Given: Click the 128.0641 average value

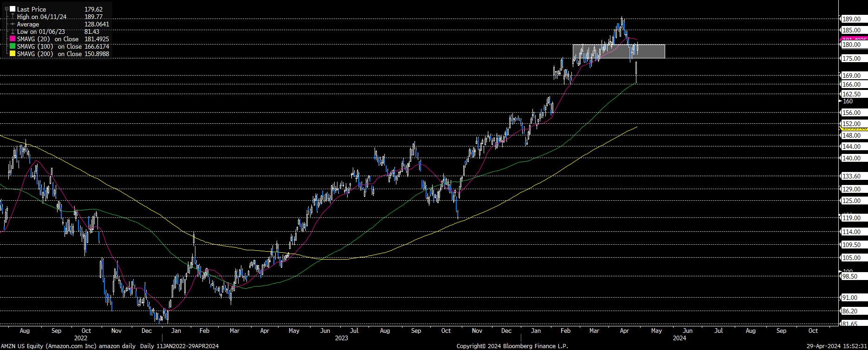Looking at the screenshot, I should (97, 24).
